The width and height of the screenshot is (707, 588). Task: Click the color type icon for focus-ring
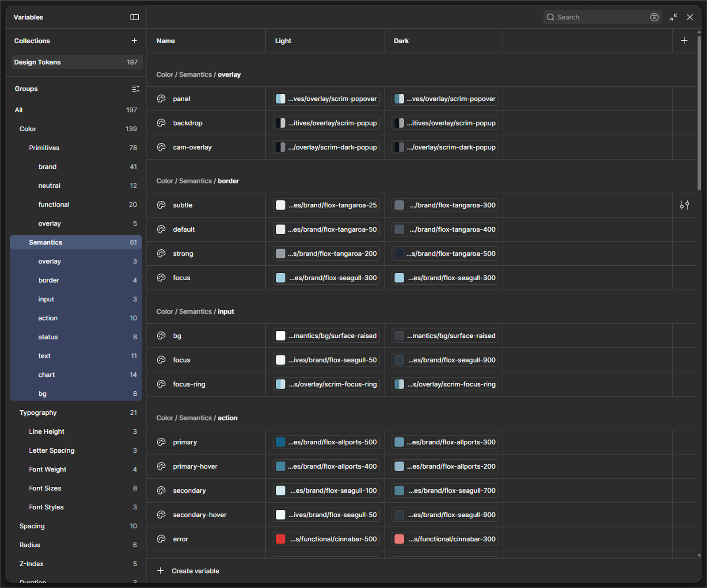[x=161, y=384]
